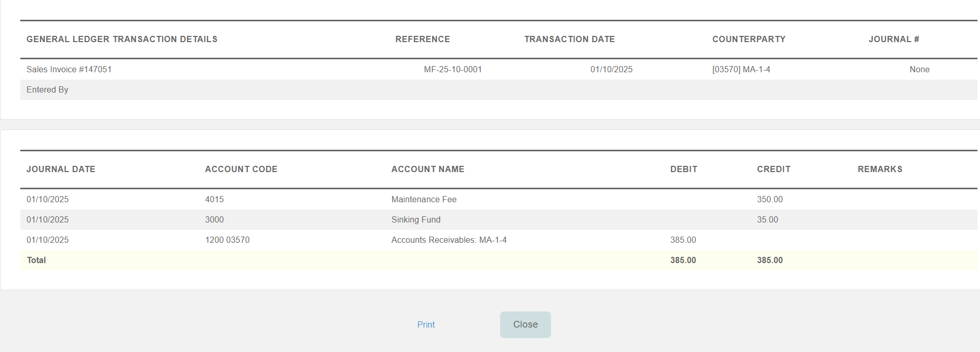Select the Sales Invoice #147051 entry
This screenshot has width=980, height=352.
click(69, 70)
